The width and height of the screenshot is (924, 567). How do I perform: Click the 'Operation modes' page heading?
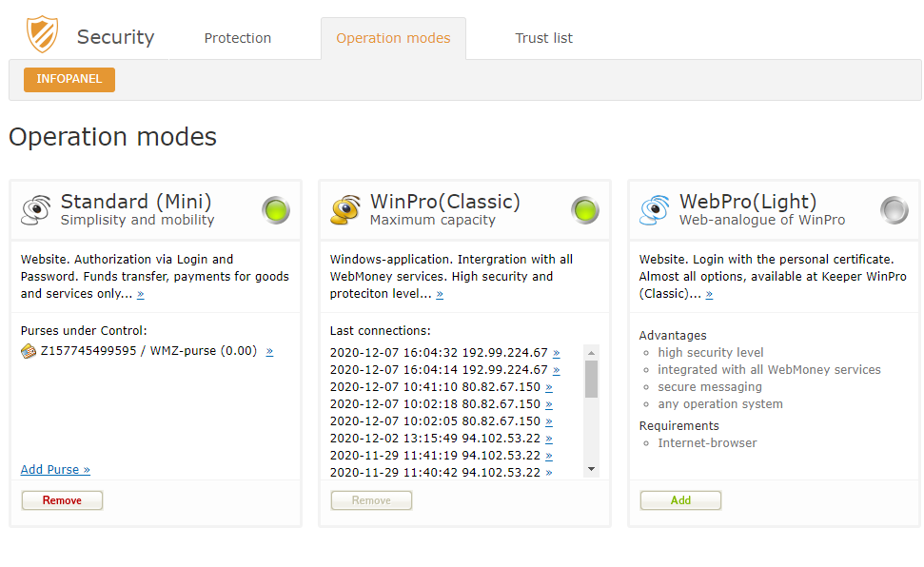pyautogui.click(x=112, y=137)
